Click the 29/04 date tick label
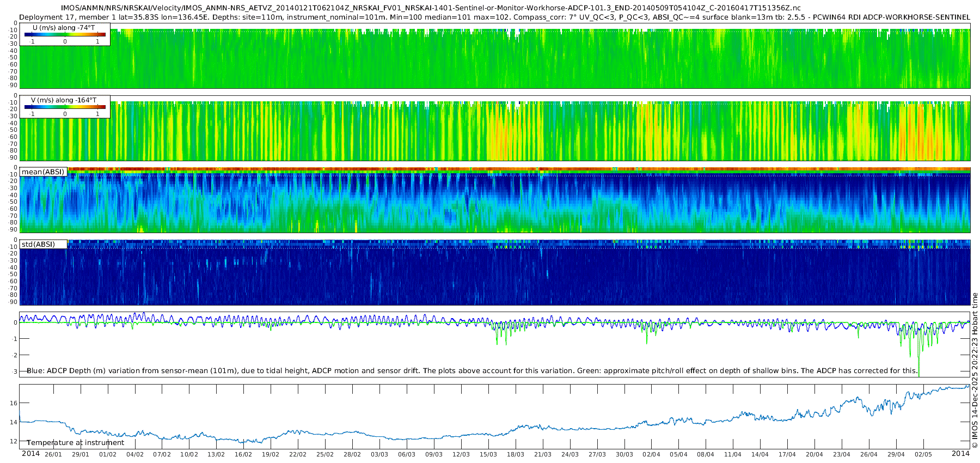Screen dimensions: 980x463 [896, 455]
